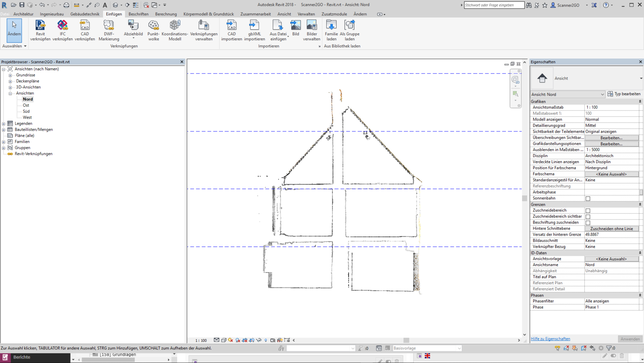Open the Verwalten ribbon tab
Image resolution: width=644 pixels, height=363 pixels.
pos(306,14)
